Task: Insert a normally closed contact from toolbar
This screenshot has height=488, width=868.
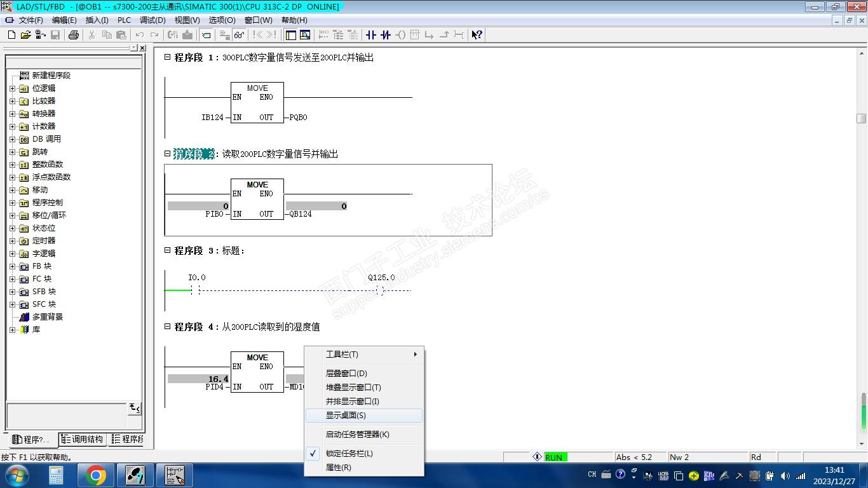Action: click(x=386, y=35)
